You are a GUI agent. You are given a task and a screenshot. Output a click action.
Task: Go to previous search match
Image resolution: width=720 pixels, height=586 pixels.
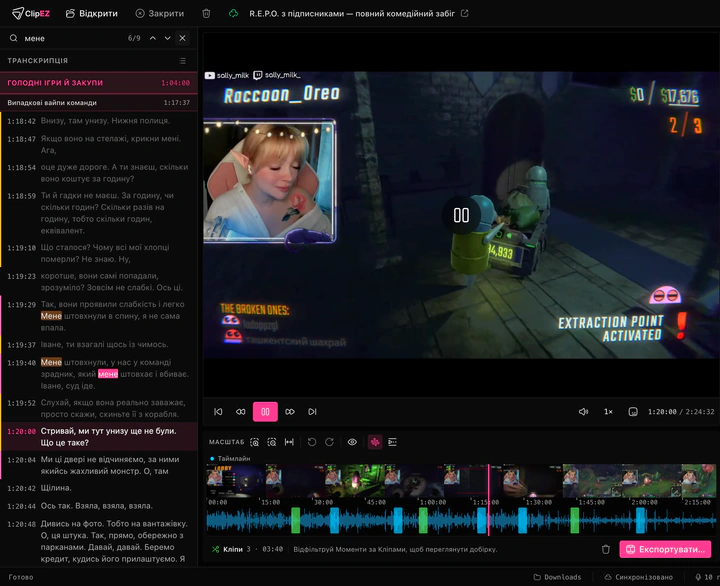[152, 38]
